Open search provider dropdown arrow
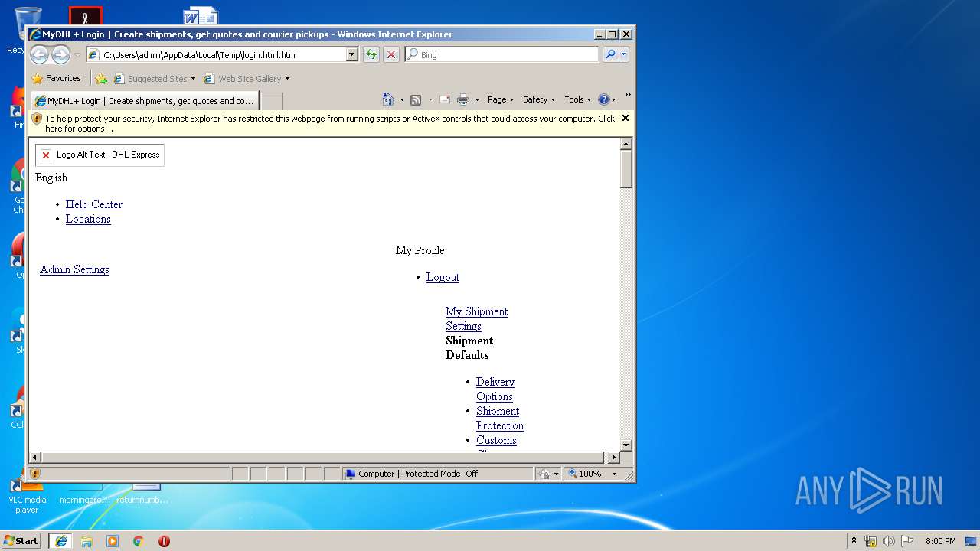 click(624, 54)
